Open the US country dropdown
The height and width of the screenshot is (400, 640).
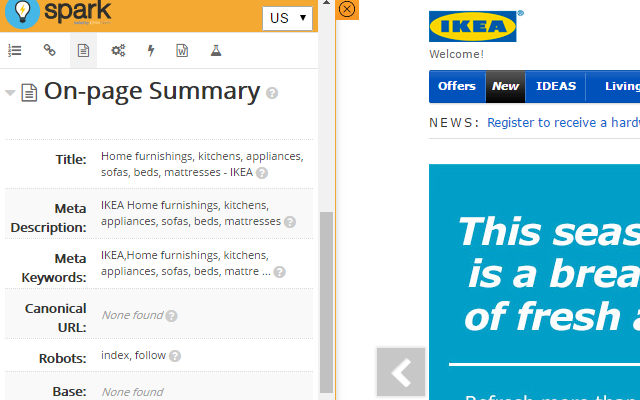pyautogui.click(x=287, y=18)
